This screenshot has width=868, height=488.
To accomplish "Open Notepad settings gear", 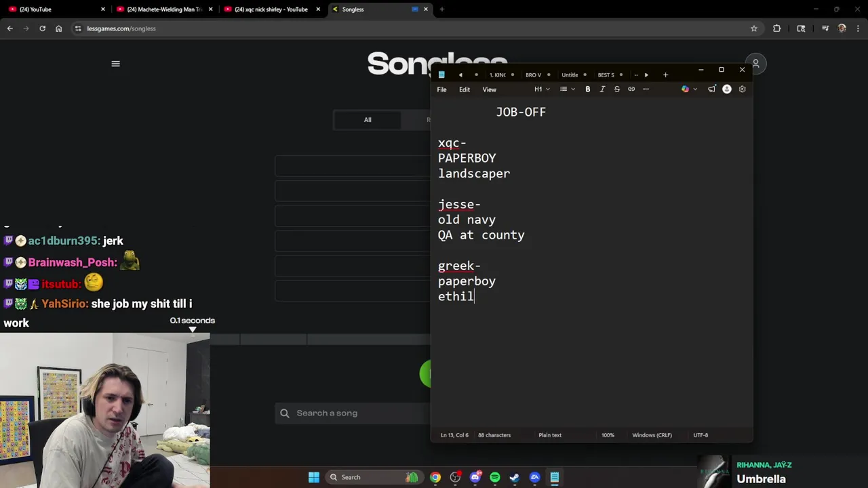I will tap(742, 89).
